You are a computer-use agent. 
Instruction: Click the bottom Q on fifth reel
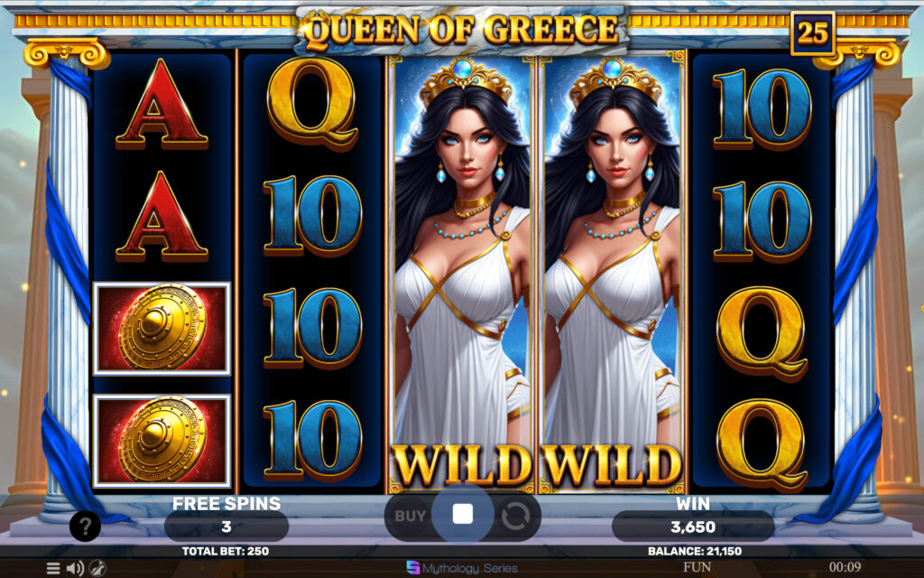[x=762, y=444]
